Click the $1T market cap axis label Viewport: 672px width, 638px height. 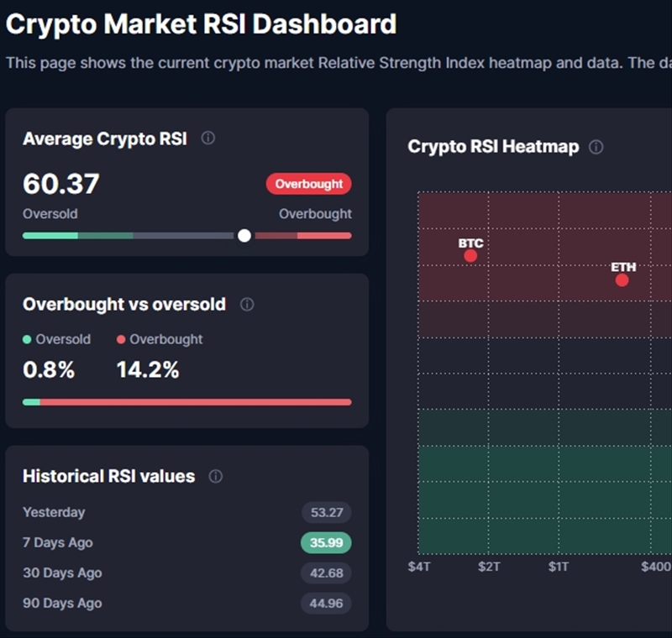coord(559,567)
